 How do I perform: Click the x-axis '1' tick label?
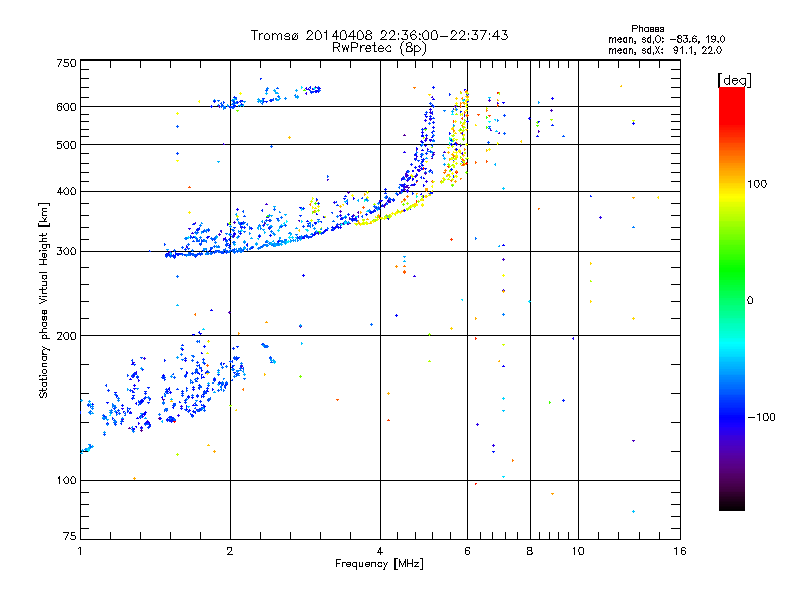point(80,551)
